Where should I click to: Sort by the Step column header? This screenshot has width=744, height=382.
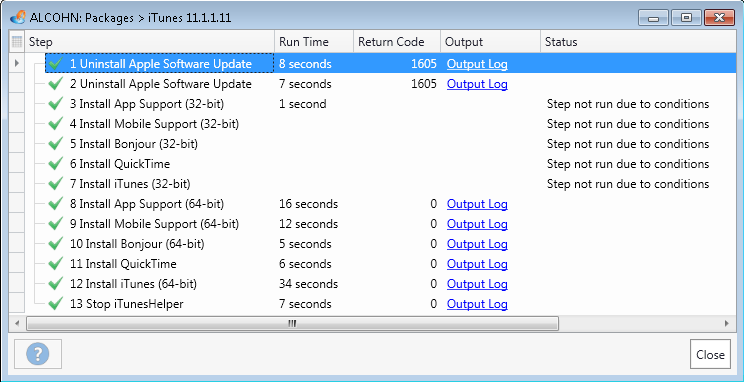click(x=149, y=42)
